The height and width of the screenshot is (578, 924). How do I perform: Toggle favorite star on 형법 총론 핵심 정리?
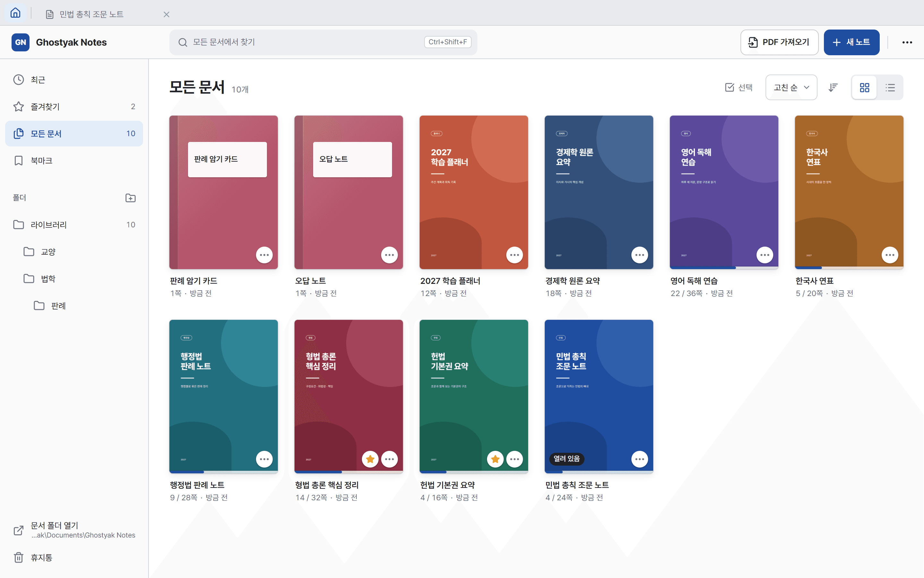370,459
